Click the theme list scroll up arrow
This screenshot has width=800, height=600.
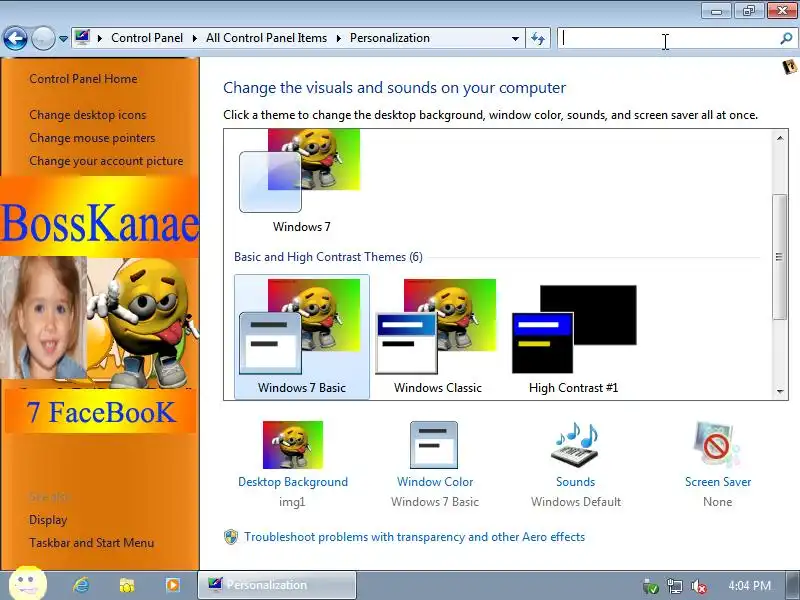tap(780, 138)
